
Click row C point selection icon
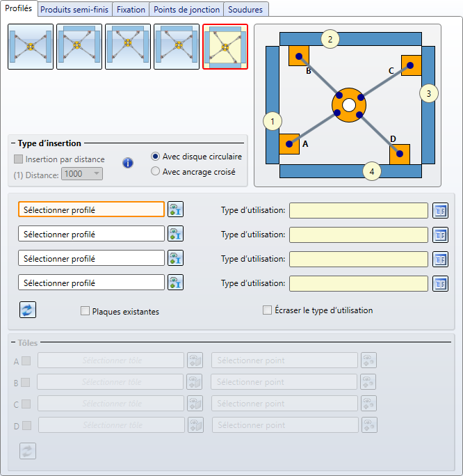tap(368, 403)
